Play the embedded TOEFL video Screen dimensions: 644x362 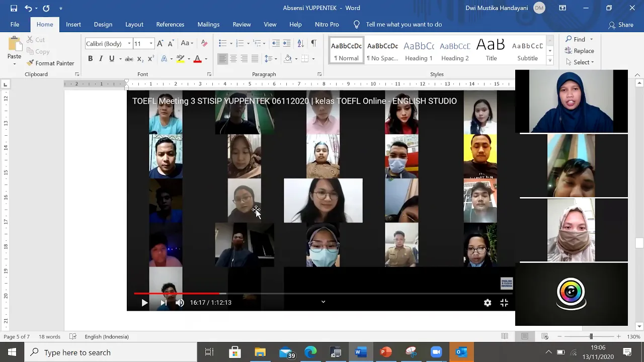(x=144, y=303)
